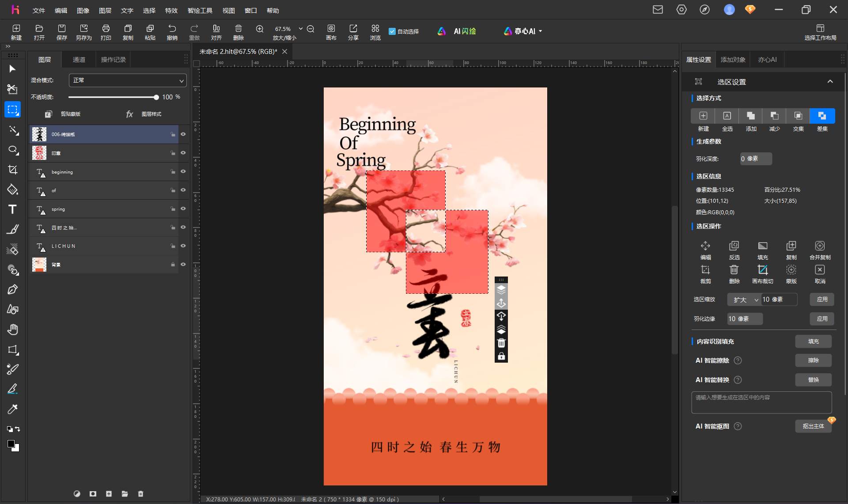Hide the beginning text layer
The width and height of the screenshot is (848, 504).
[183, 171]
